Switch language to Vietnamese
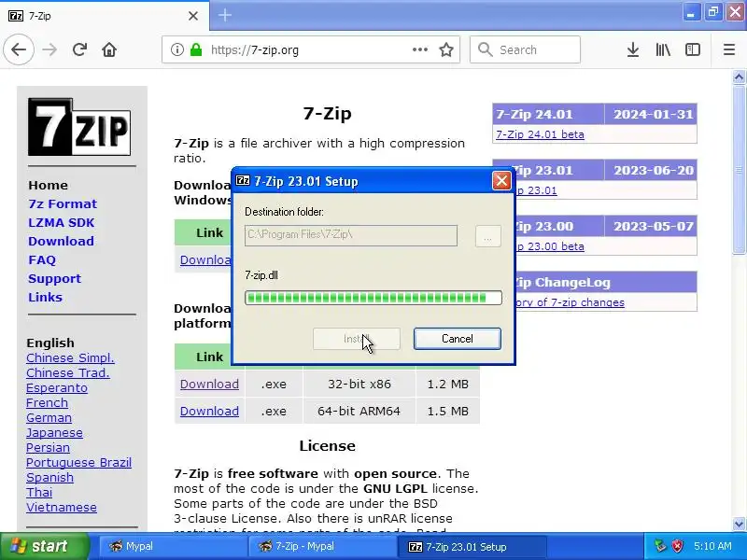The image size is (747, 560). pyautogui.click(x=61, y=507)
